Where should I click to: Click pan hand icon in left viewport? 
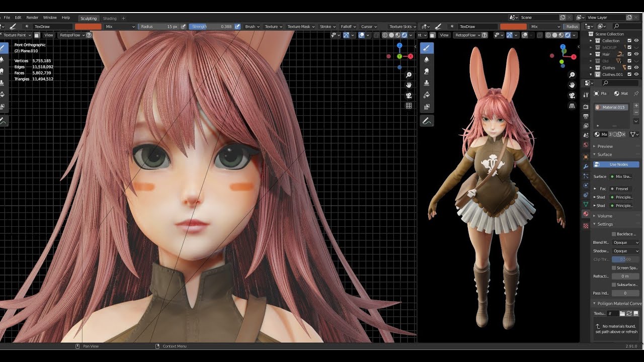click(409, 85)
